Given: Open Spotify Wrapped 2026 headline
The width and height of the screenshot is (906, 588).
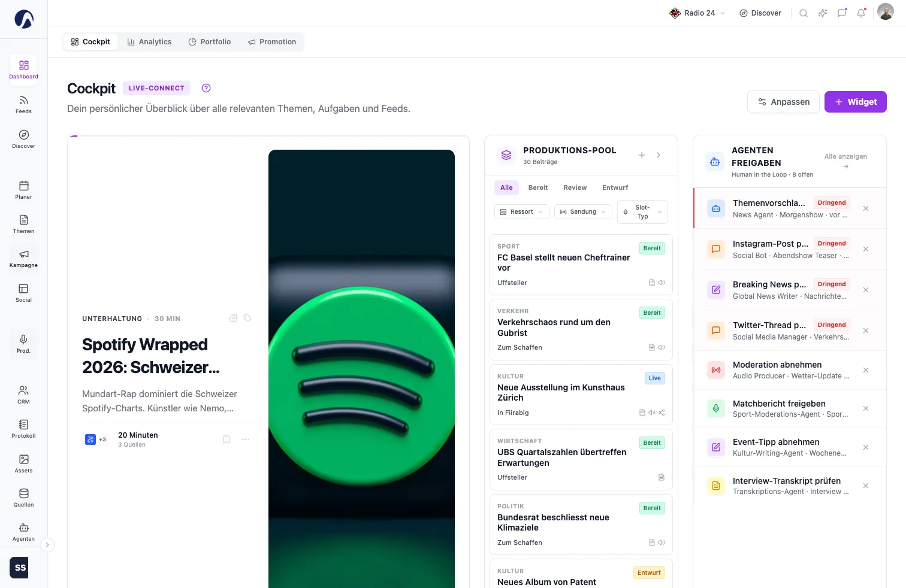Looking at the screenshot, I should click(x=151, y=356).
